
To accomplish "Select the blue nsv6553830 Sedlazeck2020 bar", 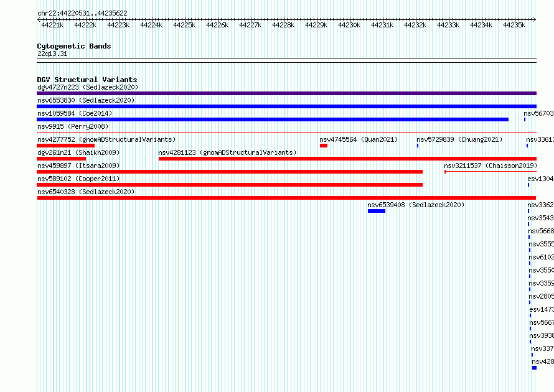I will (x=286, y=106).
